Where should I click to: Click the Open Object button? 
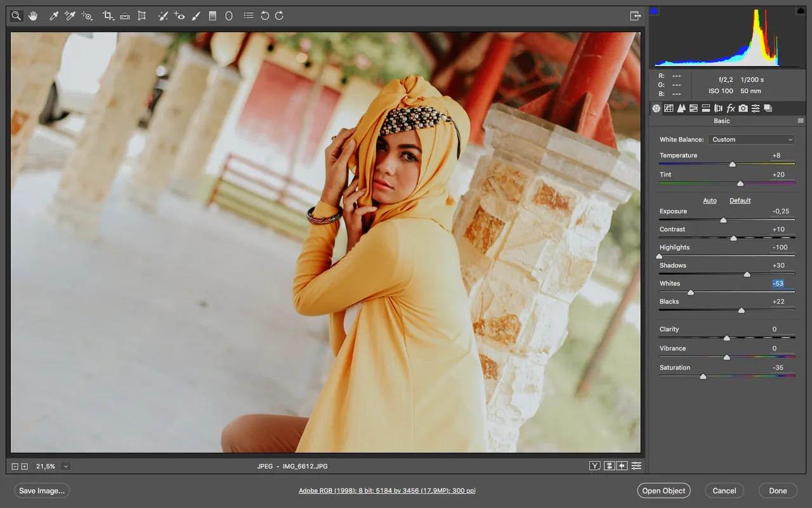point(664,491)
